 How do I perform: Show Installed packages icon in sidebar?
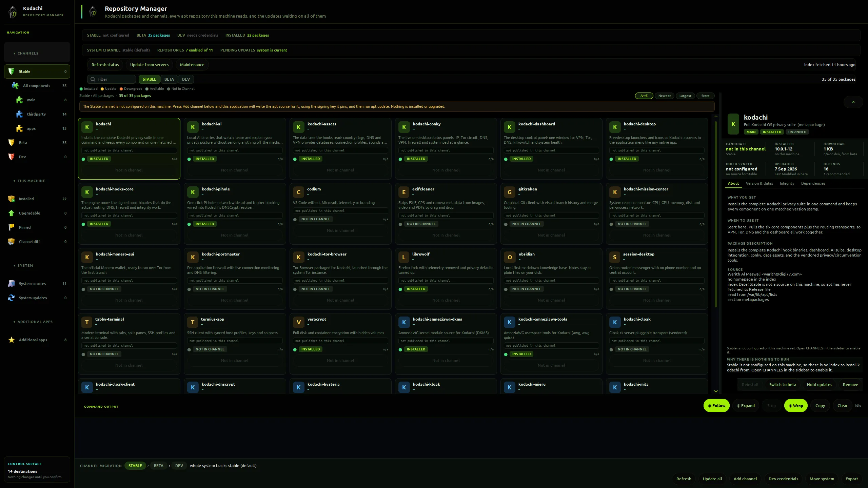point(11,199)
